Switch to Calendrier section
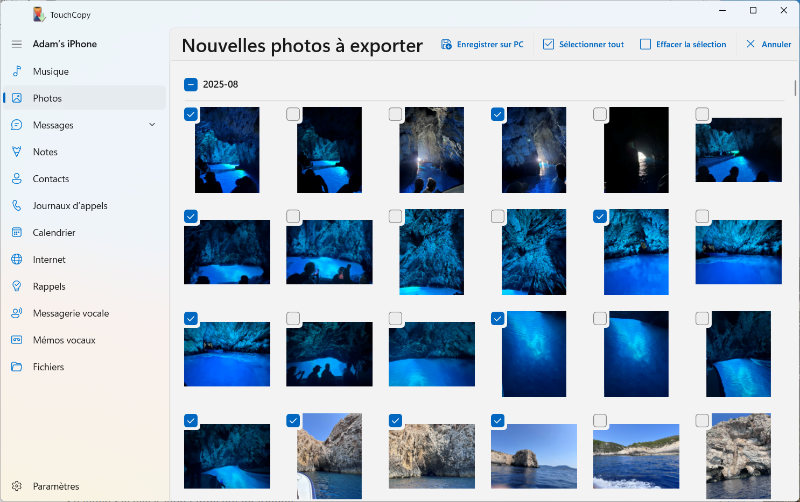The height and width of the screenshot is (502, 800). (84, 232)
